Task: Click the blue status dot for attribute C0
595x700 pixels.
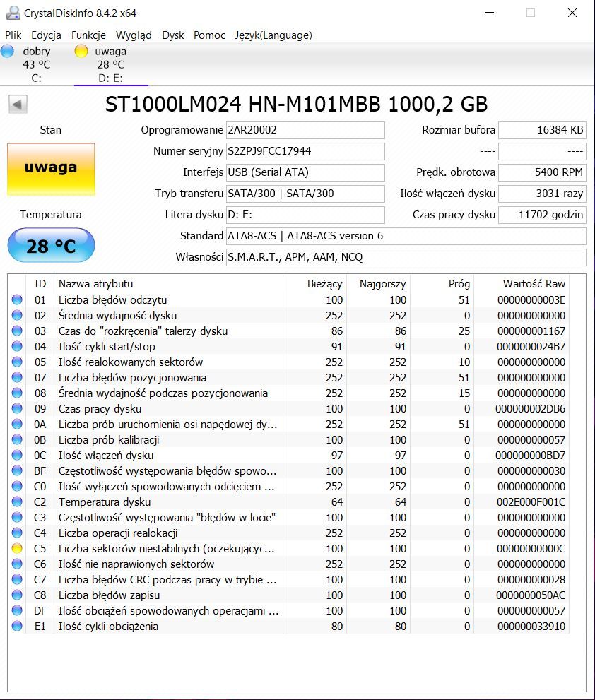Action: [17, 486]
